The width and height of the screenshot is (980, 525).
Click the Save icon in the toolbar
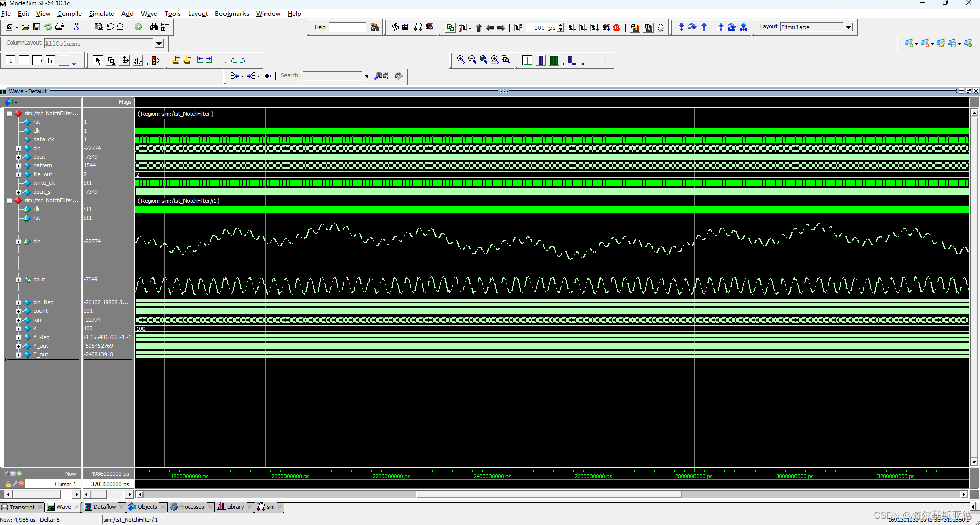(x=36, y=27)
